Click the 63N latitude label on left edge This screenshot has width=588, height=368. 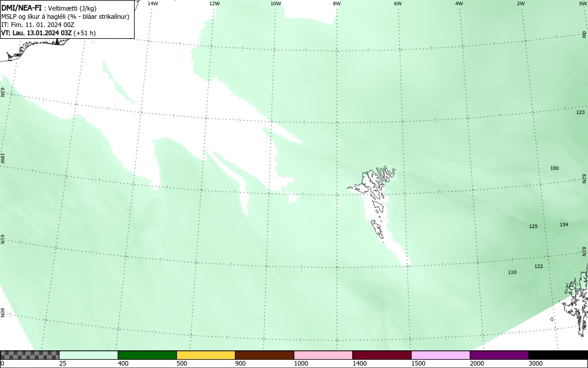tap(2, 92)
